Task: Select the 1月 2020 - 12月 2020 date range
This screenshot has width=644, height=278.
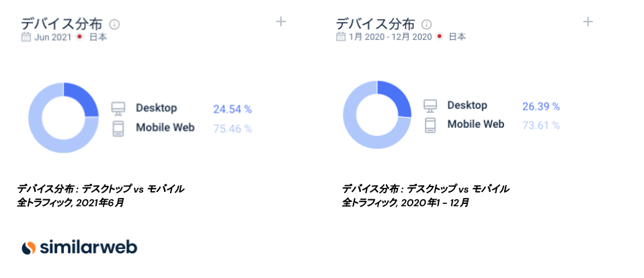Action: click(x=390, y=37)
